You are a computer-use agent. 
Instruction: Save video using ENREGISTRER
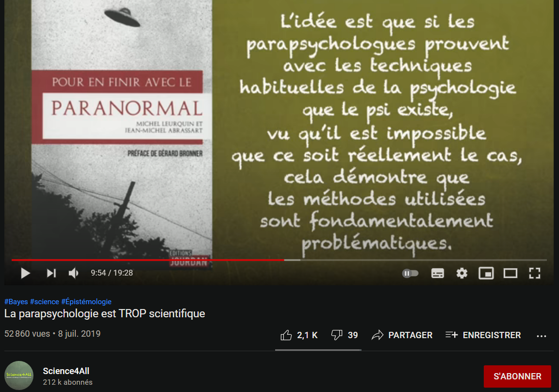coord(483,335)
